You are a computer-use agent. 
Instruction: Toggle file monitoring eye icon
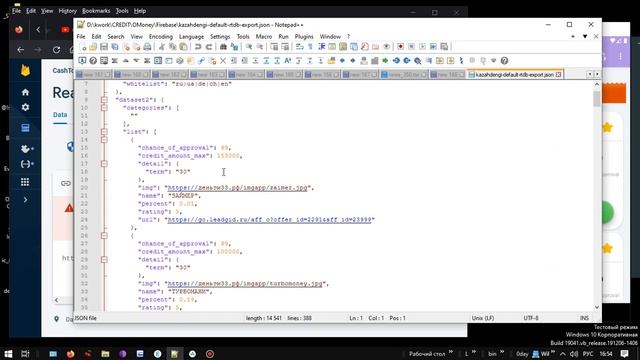click(387, 47)
